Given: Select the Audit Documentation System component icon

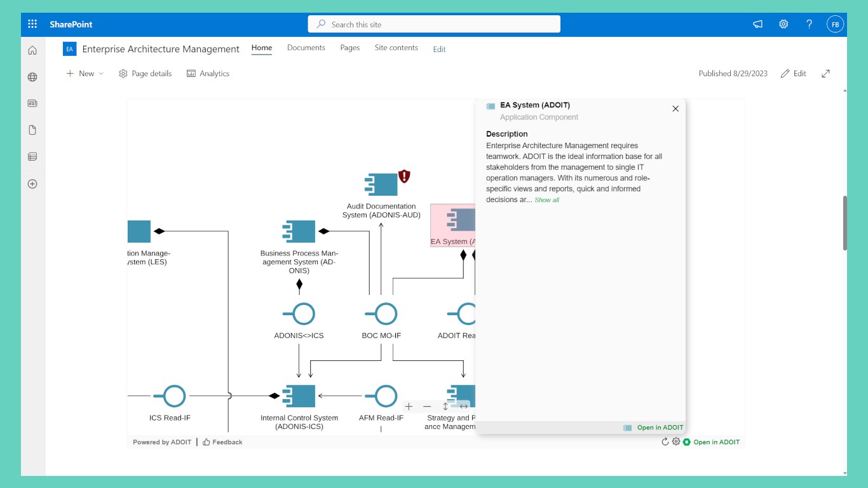Looking at the screenshot, I should tap(381, 184).
